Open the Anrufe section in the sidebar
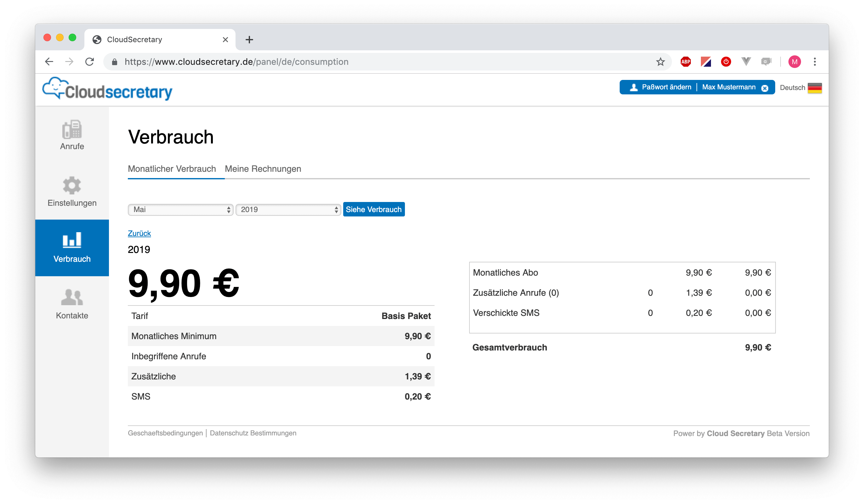The width and height of the screenshot is (864, 504). tap(72, 135)
